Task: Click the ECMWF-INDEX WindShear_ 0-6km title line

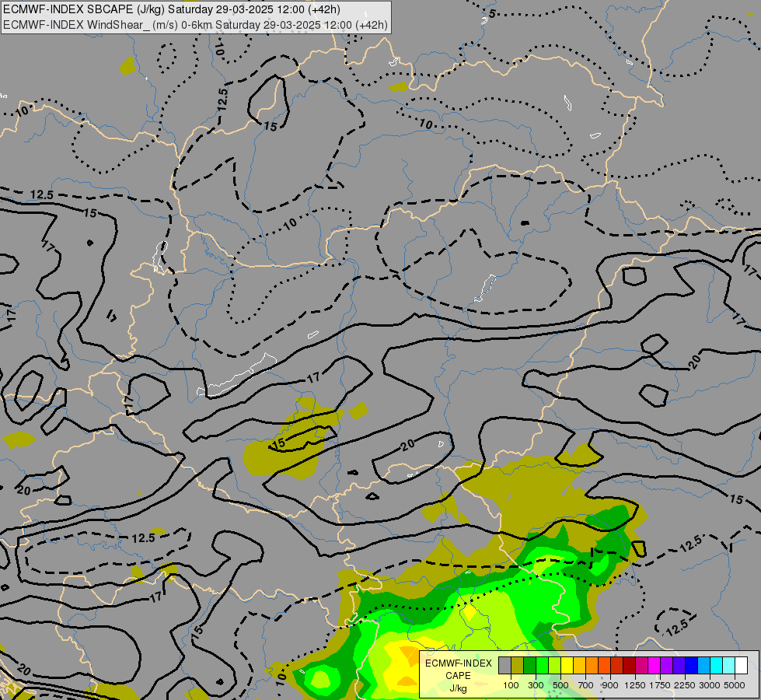Action: 196,25
